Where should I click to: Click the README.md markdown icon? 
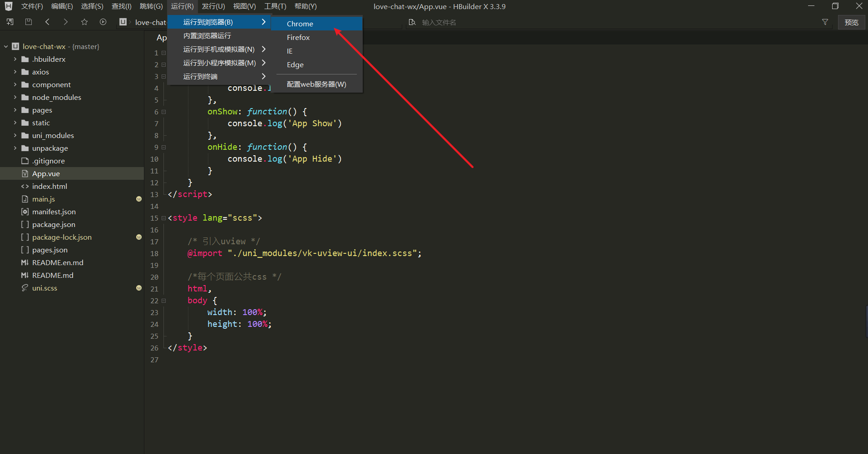[x=25, y=275]
